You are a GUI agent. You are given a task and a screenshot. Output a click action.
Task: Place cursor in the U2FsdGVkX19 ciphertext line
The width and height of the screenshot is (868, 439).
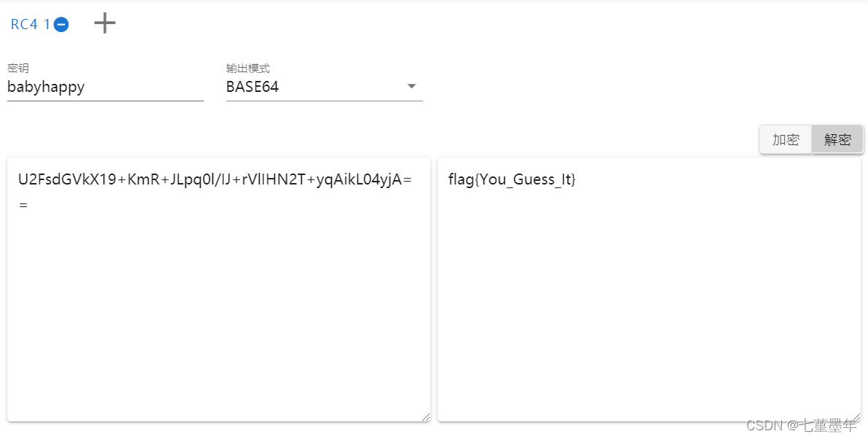[215, 179]
